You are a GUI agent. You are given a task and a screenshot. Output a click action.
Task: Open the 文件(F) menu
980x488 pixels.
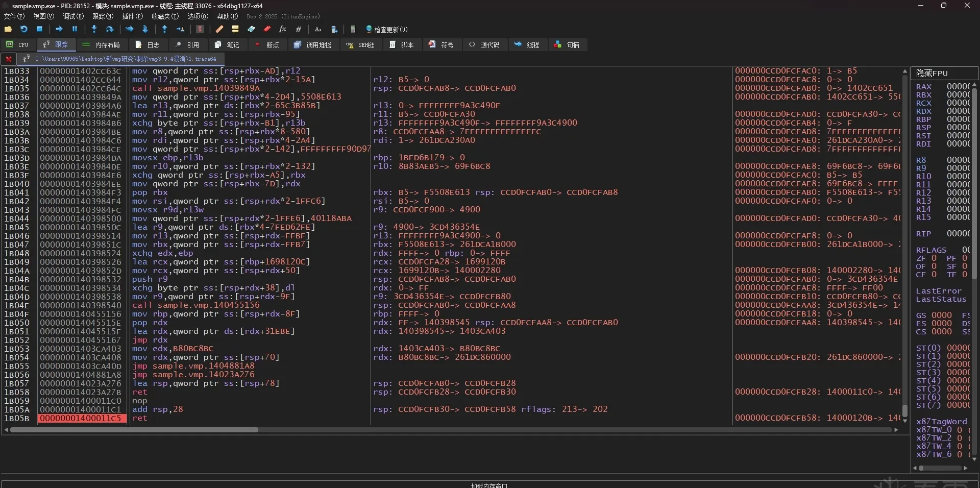[14, 16]
